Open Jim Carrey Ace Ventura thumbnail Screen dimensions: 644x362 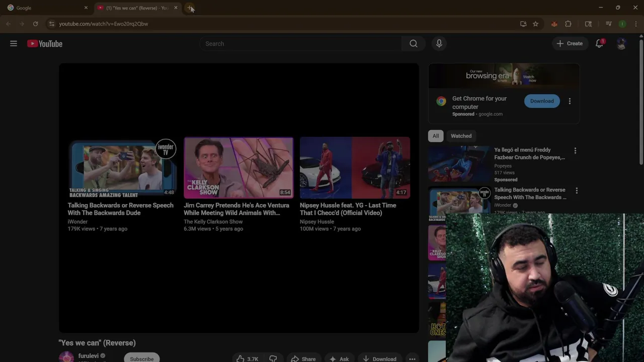pos(238,168)
